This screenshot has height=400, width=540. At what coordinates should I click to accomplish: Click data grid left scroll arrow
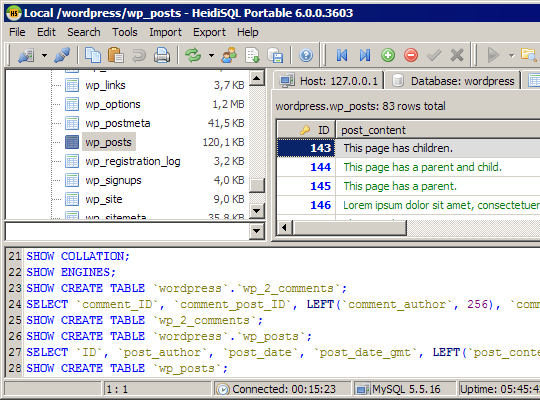(x=284, y=228)
